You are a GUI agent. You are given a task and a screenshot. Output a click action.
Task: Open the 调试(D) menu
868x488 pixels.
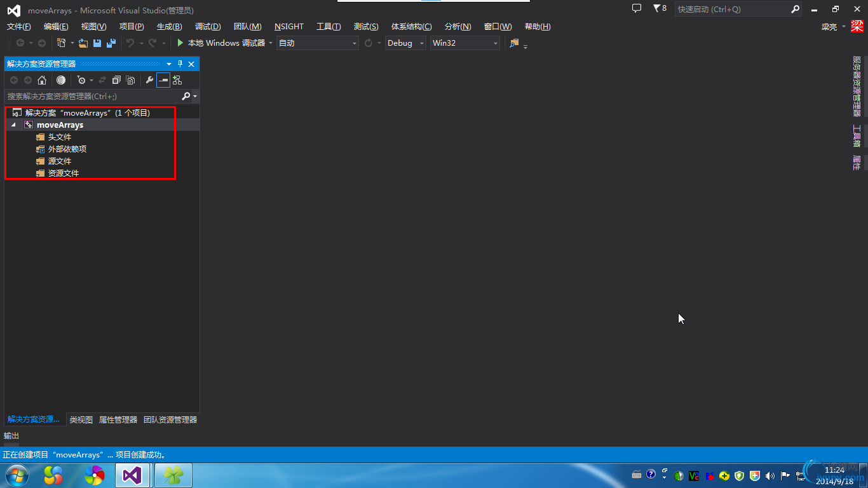point(208,27)
